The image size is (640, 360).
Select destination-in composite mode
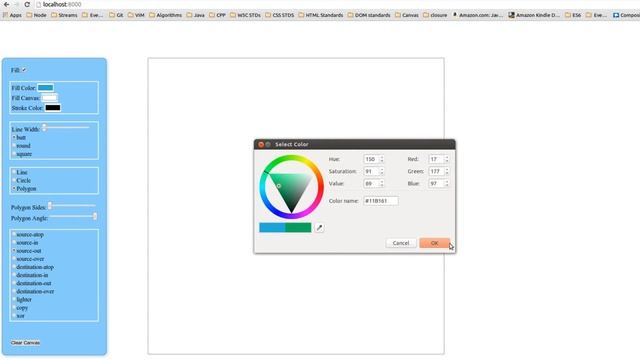14,275
